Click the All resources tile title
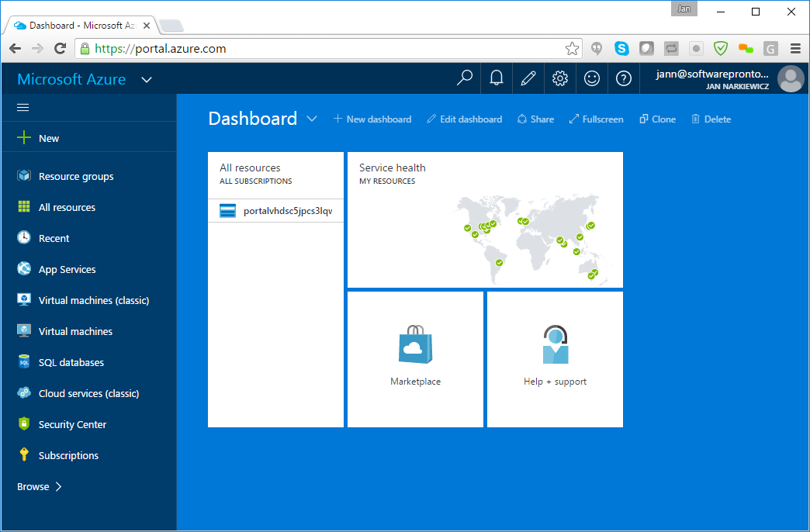Image resolution: width=810 pixels, height=532 pixels. click(250, 168)
